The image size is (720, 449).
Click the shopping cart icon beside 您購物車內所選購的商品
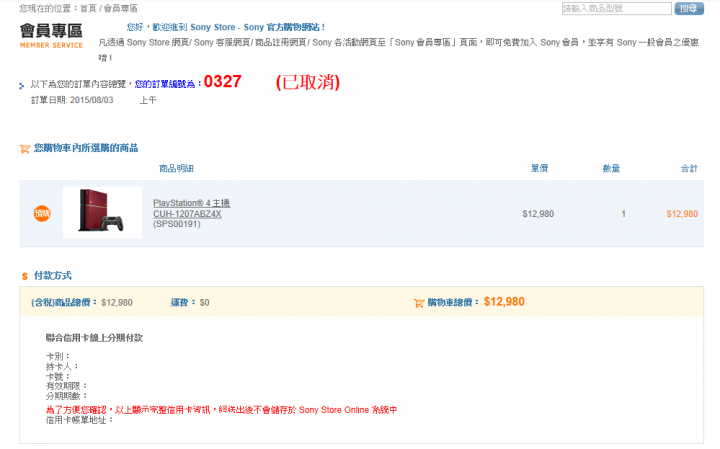(25, 149)
